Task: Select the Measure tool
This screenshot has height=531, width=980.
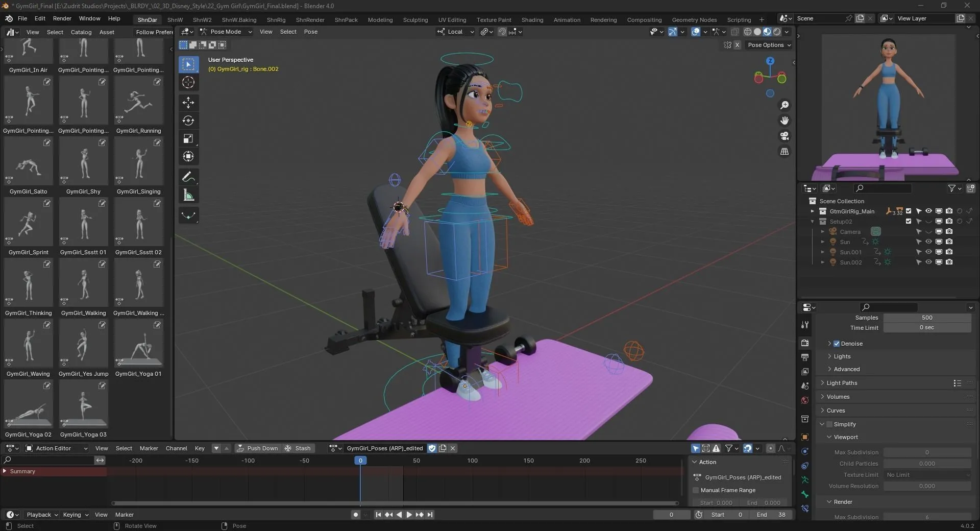Action: (188, 195)
